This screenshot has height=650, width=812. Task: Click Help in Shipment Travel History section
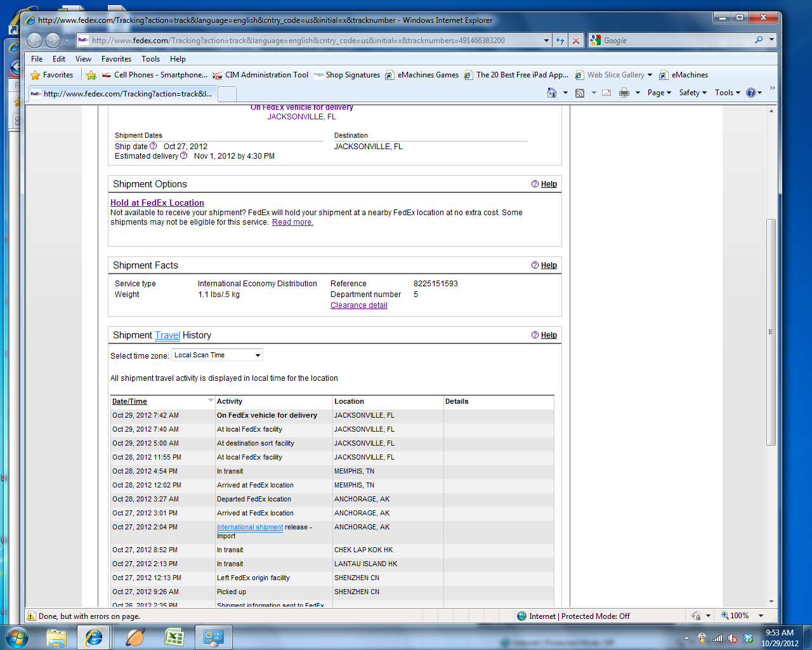[x=549, y=335]
